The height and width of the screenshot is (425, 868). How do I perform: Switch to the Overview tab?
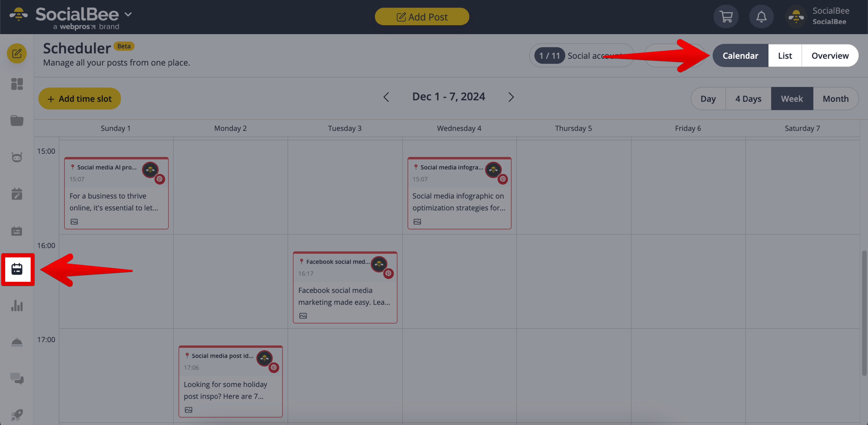[830, 56]
